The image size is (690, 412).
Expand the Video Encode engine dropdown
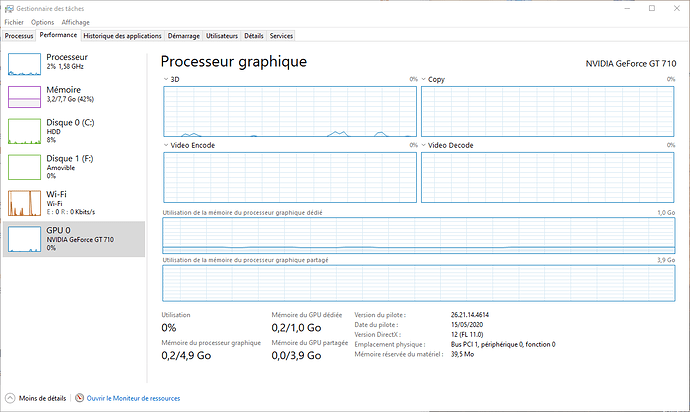coord(166,145)
